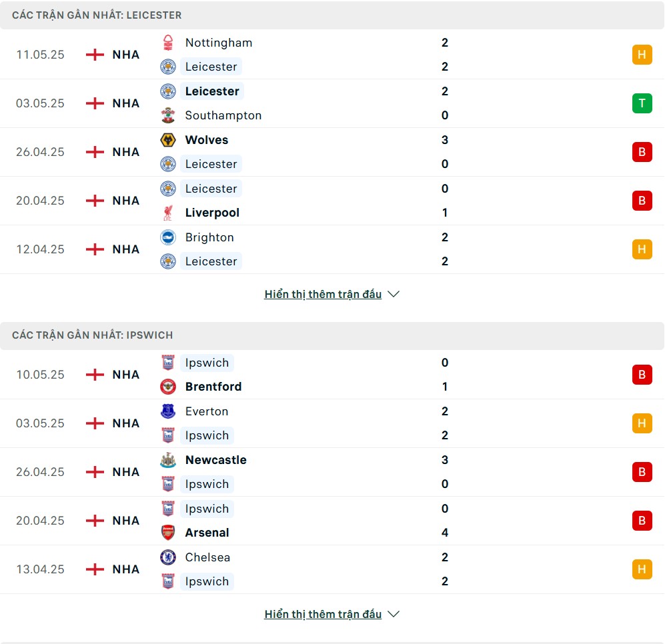Open the 'Hiển thị thêm trận đấu' link under Ipswich
Image resolution: width=665 pixels, height=644 pixels.
click(x=323, y=614)
